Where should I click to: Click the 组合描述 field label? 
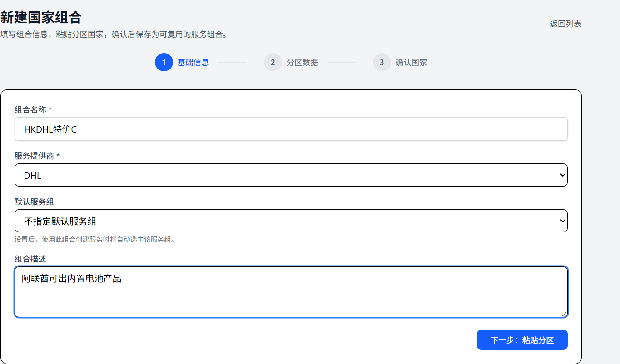point(30,259)
